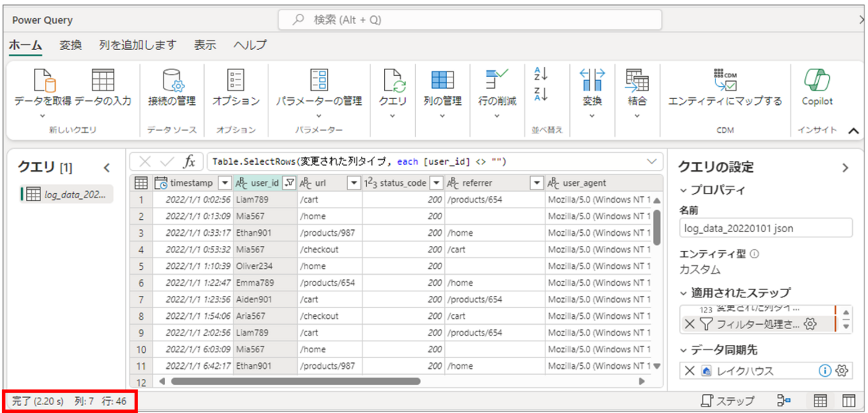Show レイクハウス destination info icon
The image size is (868, 413).
pyautogui.click(x=825, y=370)
